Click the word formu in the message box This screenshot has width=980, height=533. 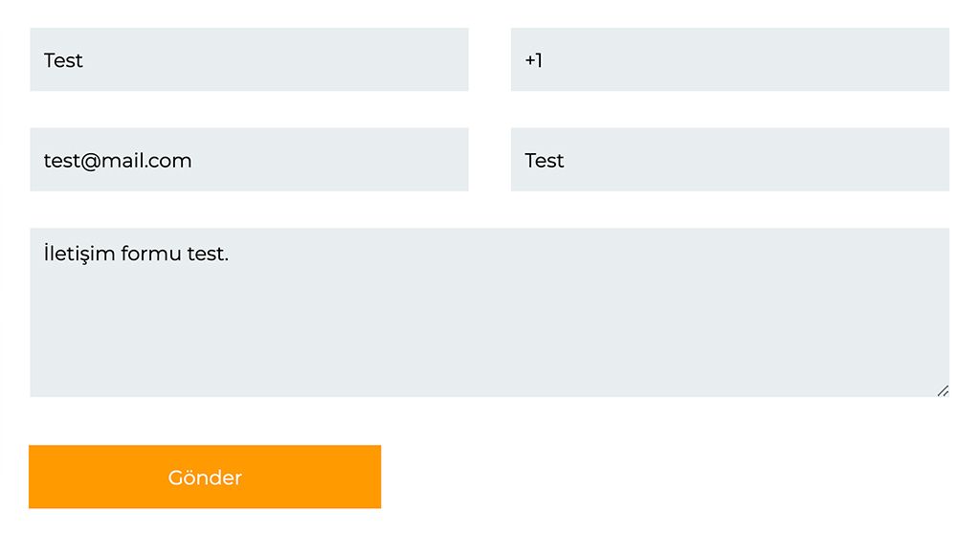[x=153, y=255]
